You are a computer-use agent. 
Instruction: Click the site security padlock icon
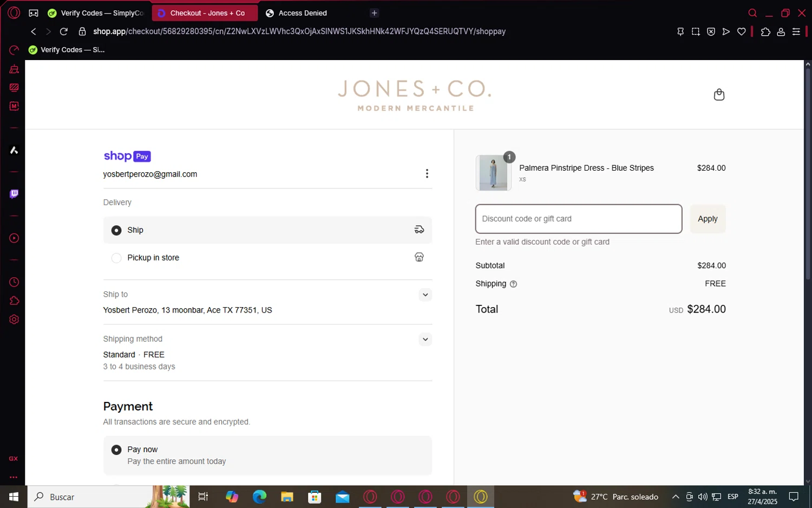(x=82, y=31)
